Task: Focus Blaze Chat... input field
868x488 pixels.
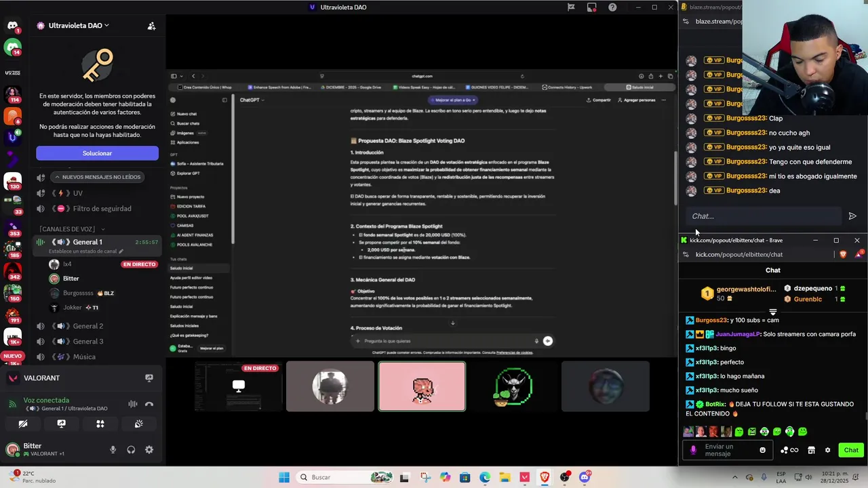Action: [764, 216]
